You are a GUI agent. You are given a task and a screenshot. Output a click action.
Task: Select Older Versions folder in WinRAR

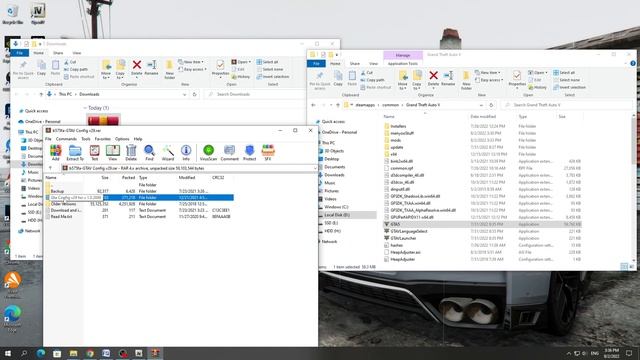(x=63, y=204)
